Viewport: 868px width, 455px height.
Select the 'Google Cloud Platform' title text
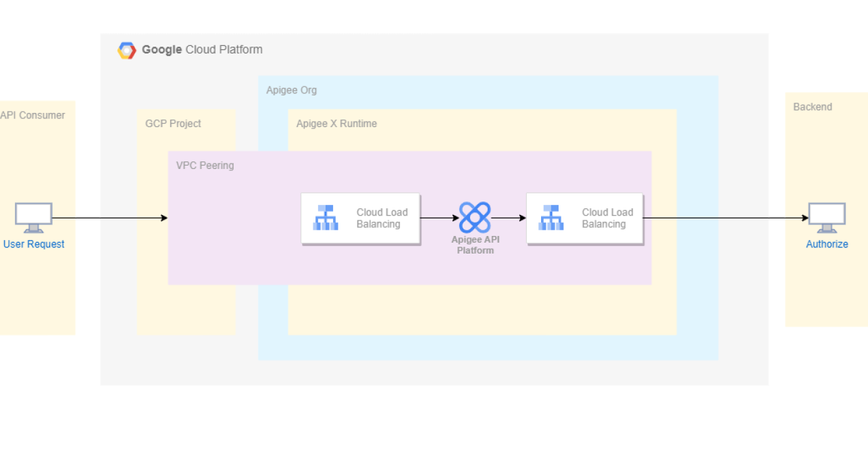click(x=202, y=49)
